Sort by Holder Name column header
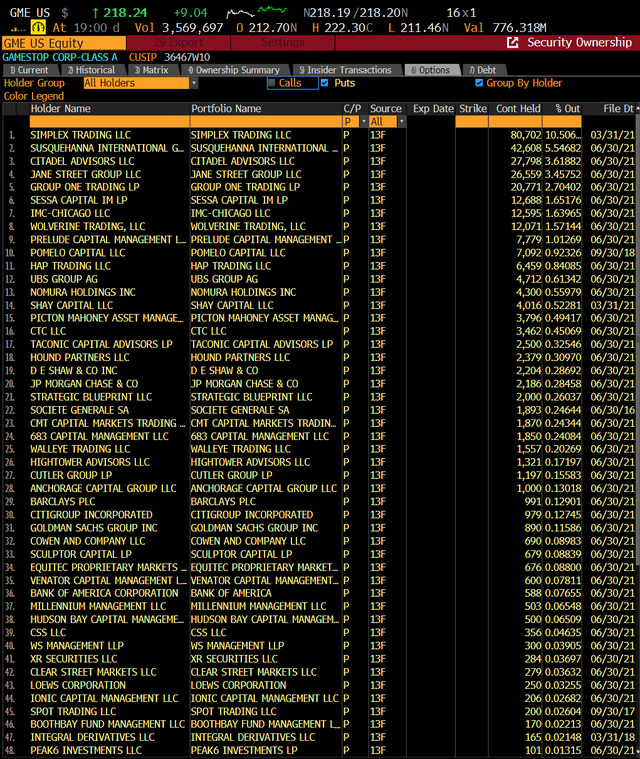This screenshot has height=759, width=640. tap(61, 108)
